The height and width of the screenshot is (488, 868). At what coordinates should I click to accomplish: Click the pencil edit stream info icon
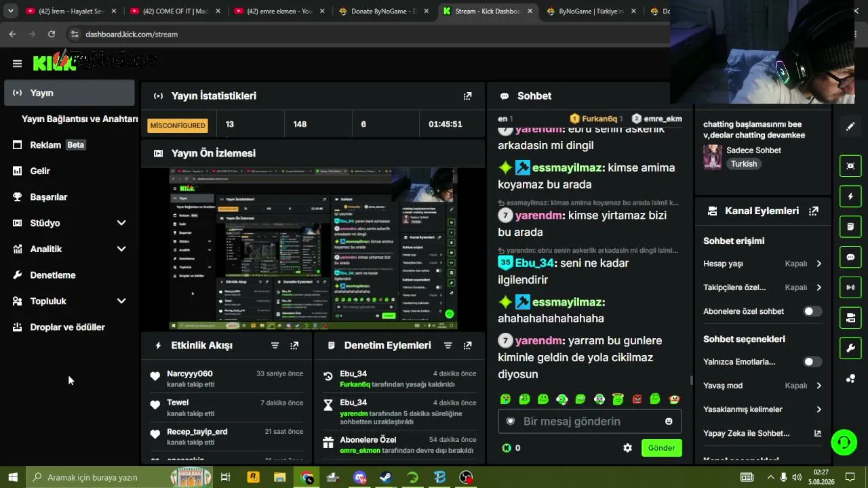click(850, 127)
